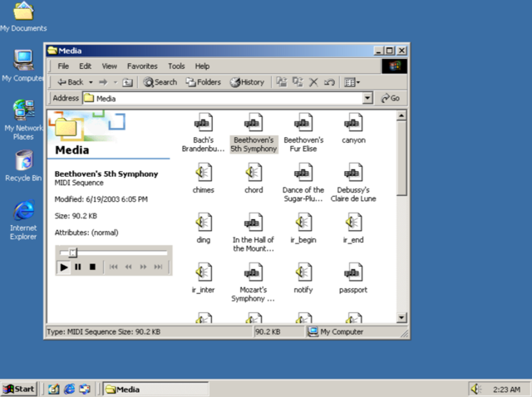The height and width of the screenshot is (397, 532).
Task: Click the Go button
Action: pos(390,98)
